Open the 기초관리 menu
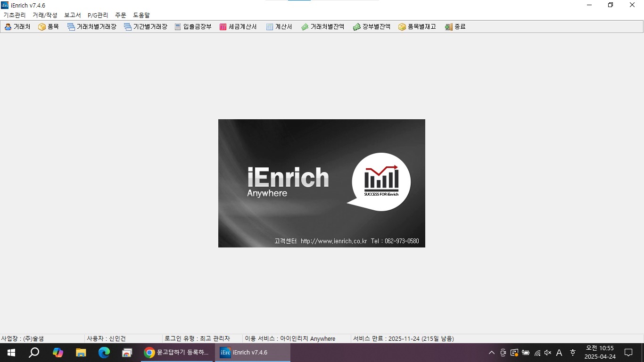Image resolution: width=644 pixels, height=362 pixels. (15, 15)
